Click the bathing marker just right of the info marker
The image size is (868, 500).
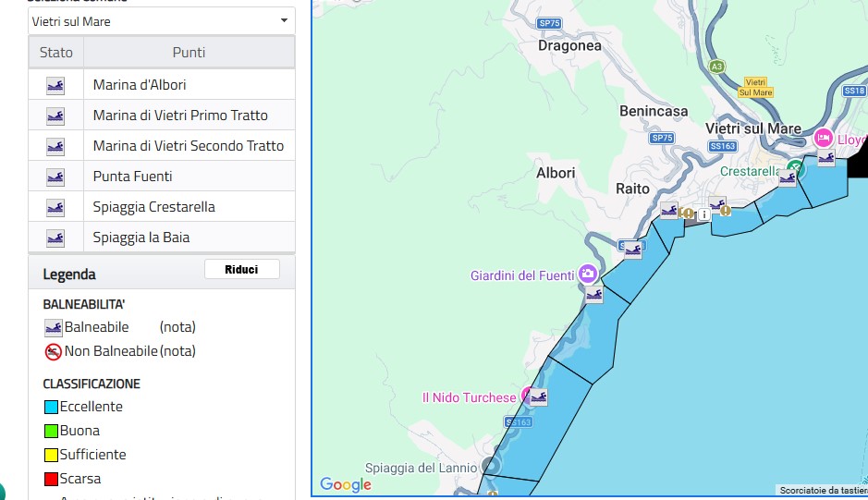coord(717,205)
